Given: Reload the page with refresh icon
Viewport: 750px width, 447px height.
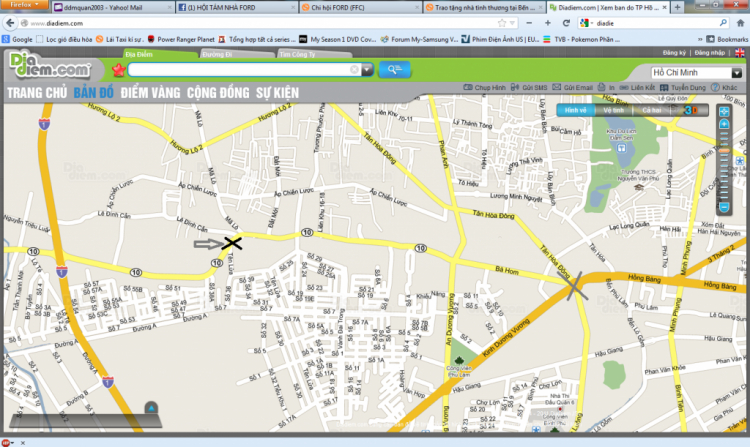Looking at the screenshot, I should [566, 22].
